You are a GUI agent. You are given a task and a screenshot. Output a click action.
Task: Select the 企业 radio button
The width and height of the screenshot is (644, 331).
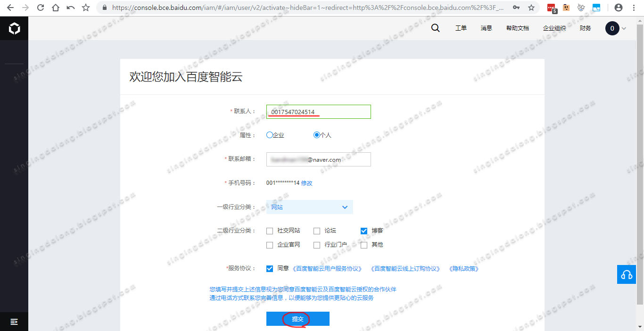click(270, 135)
